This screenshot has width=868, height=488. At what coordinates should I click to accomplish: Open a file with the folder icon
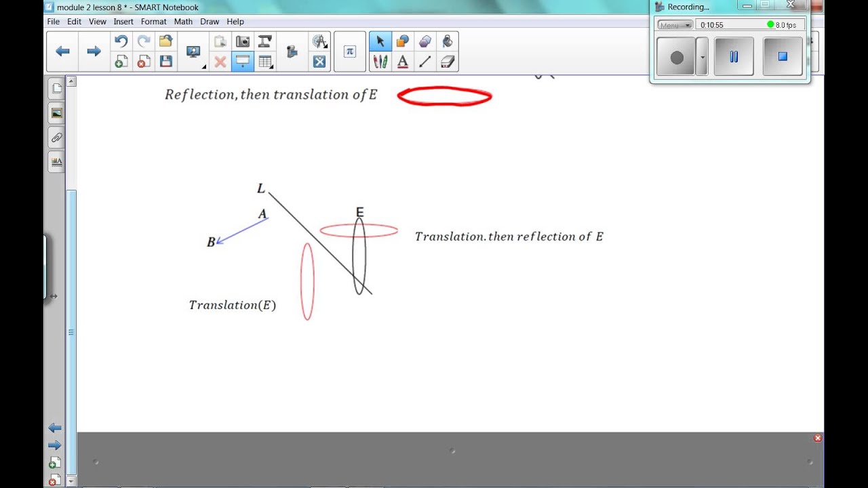click(165, 41)
